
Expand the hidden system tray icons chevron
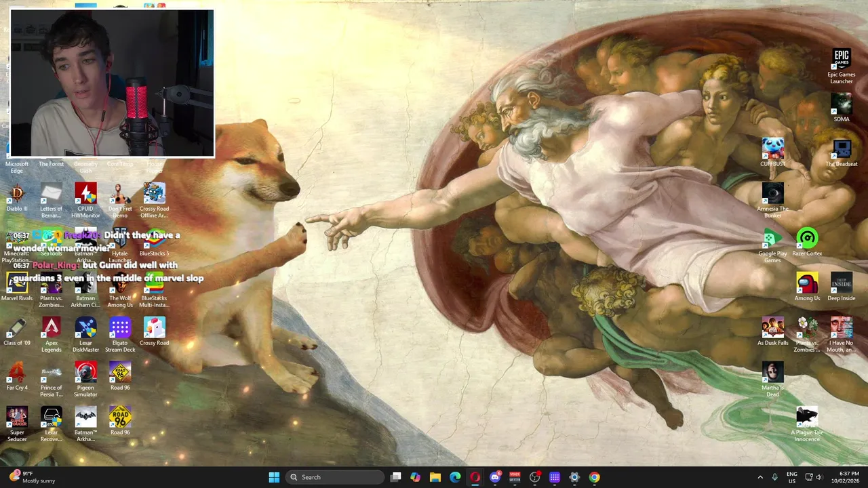pyautogui.click(x=760, y=477)
